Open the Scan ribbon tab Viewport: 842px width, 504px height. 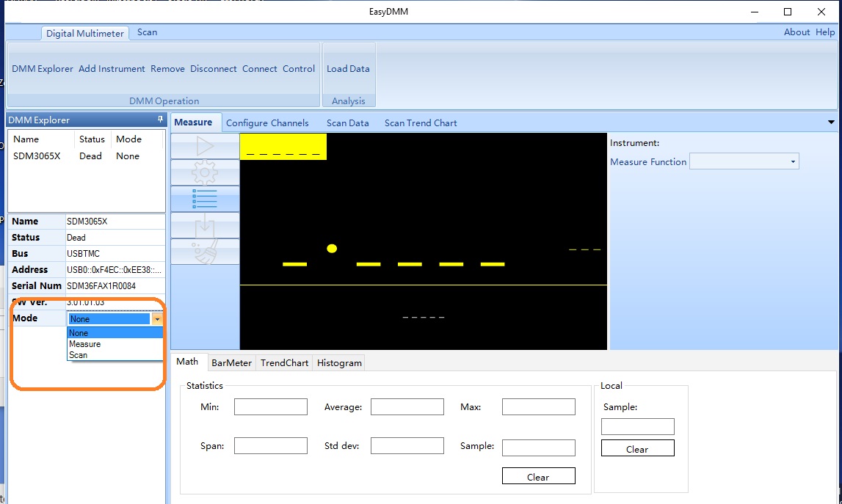pos(147,32)
